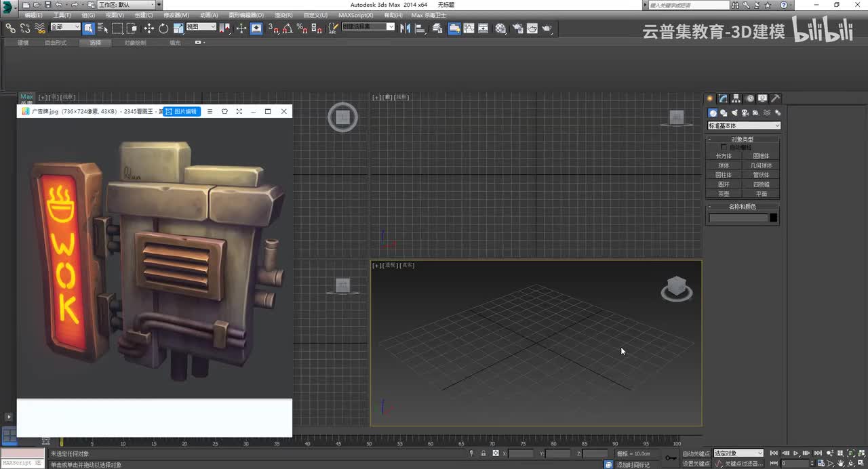Collapse the 对象类型 rollout
Viewport: 868px width, 469px height.
pos(743,139)
